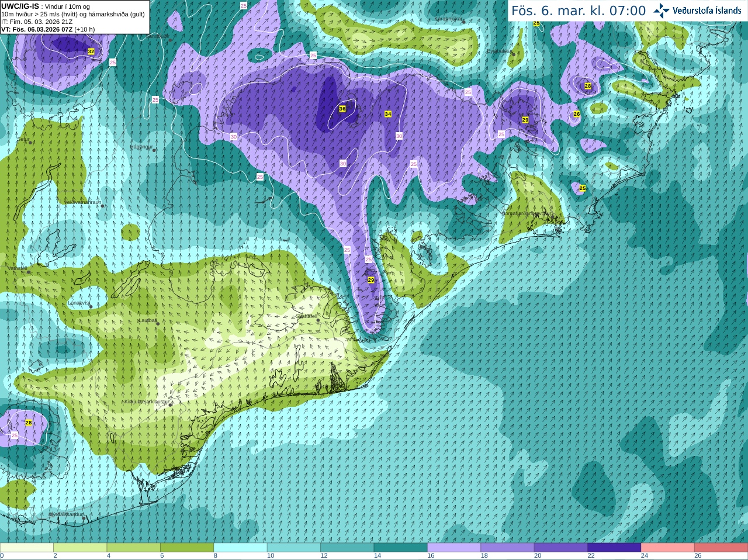
Task: Click the UWC/IG-IS model title
Action: pos(20,6)
